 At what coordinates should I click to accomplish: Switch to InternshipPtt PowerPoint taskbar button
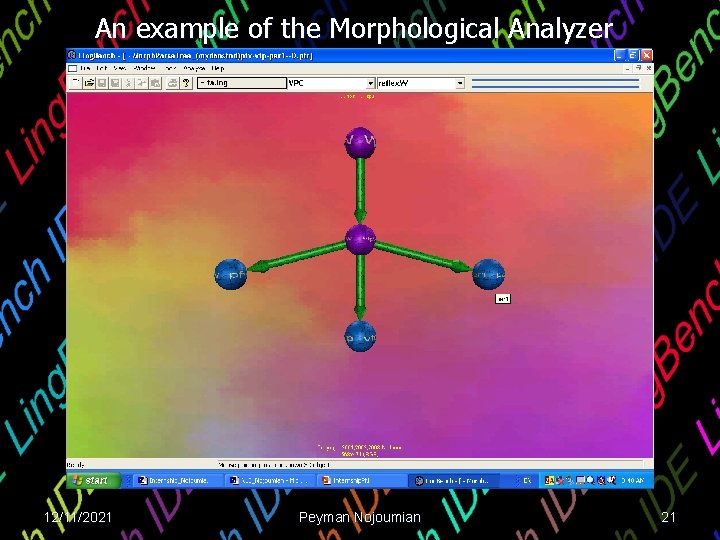pos(363,480)
